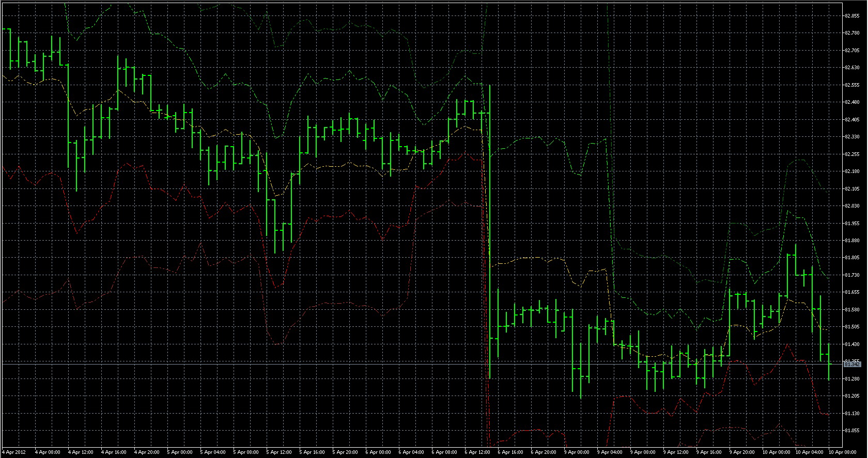Select the 81.880 price axis label
868x458 pixels.
(x=852, y=241)
